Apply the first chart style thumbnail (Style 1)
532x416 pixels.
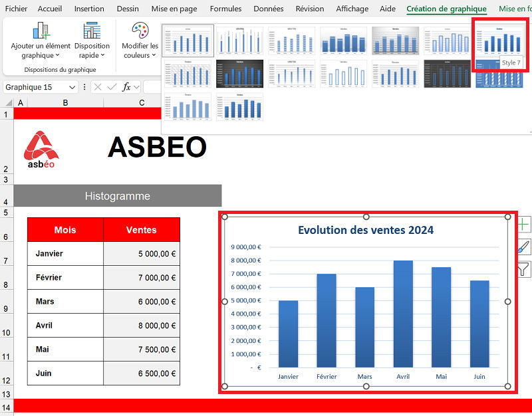(x=188, y=41)
